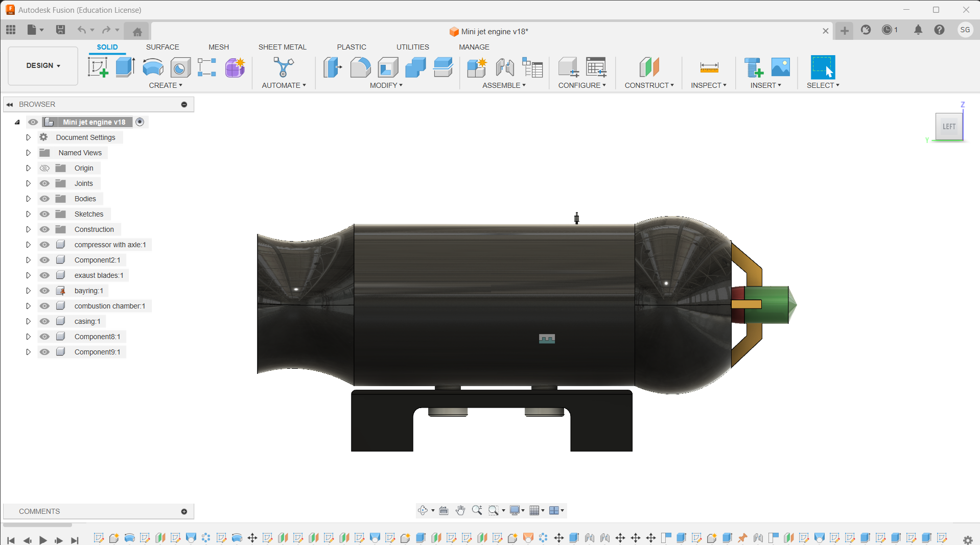Toggle visibility of Origin folder

pos(44,168)
